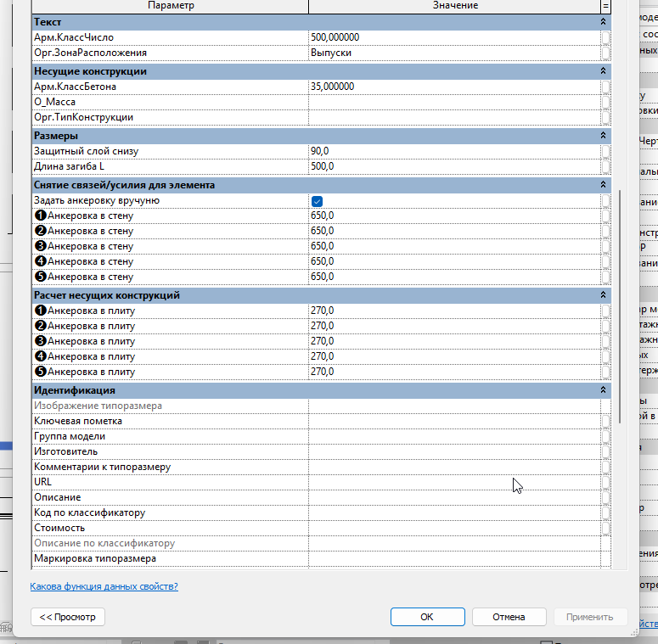Click the associate button for Защитный слой снизу
Viewport: 658px width, 644px height.
(x=605, y=151)
